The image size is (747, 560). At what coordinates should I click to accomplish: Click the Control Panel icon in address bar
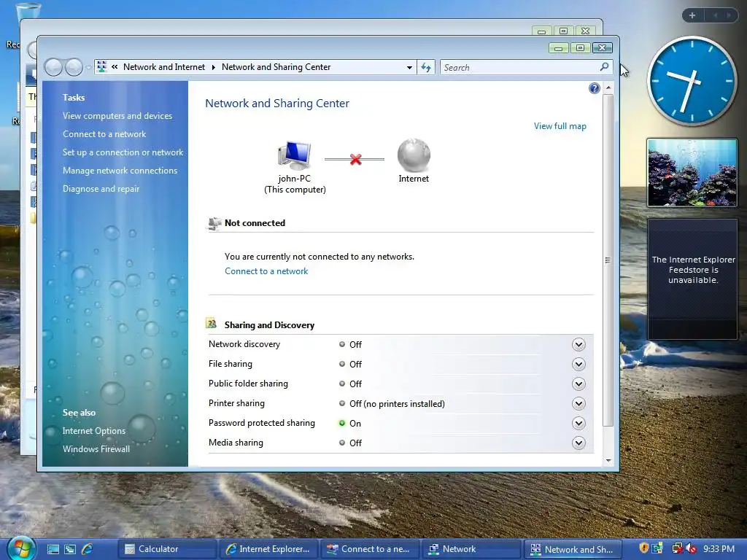pyautogui.click(x=101, y=66)
